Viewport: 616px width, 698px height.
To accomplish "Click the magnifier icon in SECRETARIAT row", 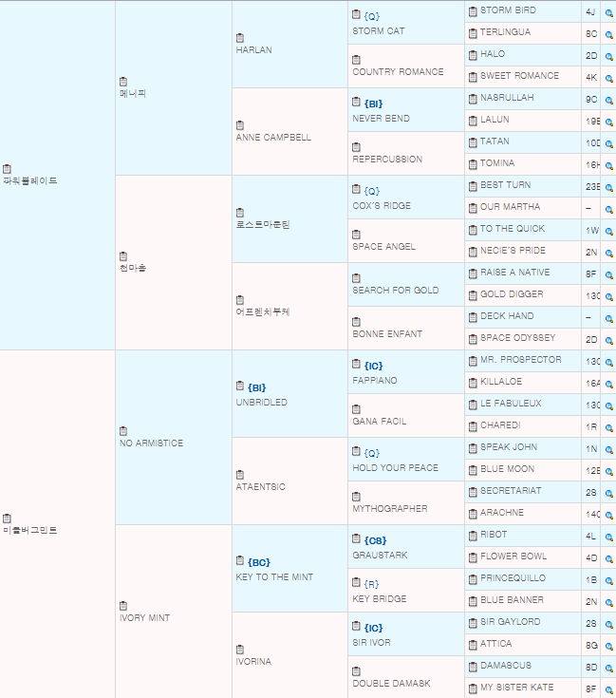I will pos(608,493).
